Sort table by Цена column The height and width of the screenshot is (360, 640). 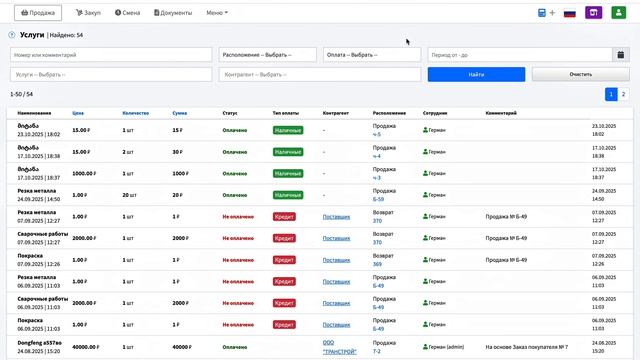click(x=78, y=113)
